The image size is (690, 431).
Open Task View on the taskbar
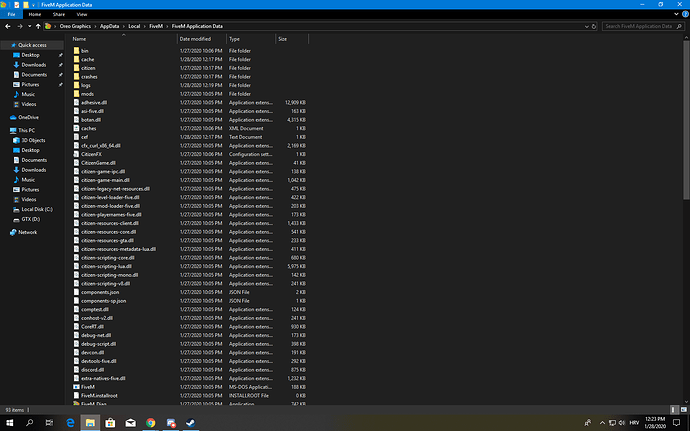coord(49,423)
